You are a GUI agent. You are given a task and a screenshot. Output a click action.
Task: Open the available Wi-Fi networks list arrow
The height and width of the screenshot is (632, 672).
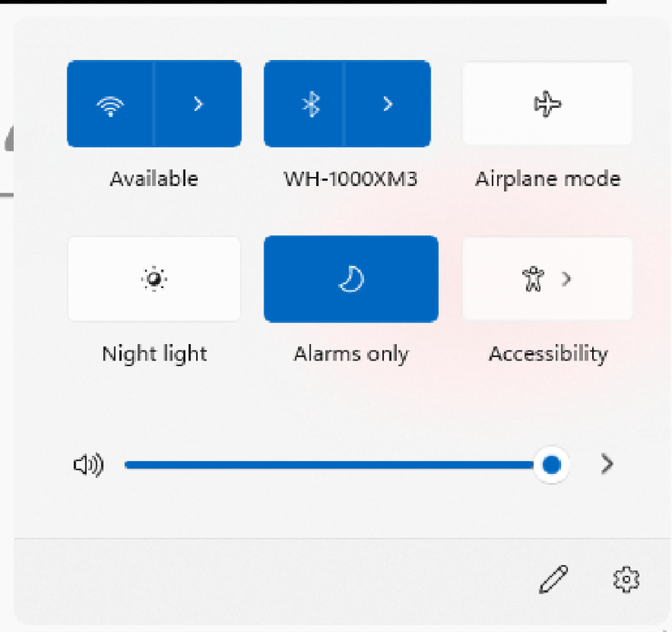(x=198, y=105)
